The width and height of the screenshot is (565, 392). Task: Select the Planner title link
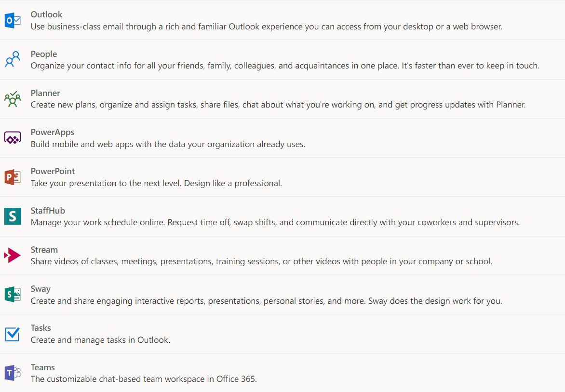tap(45, 93)
